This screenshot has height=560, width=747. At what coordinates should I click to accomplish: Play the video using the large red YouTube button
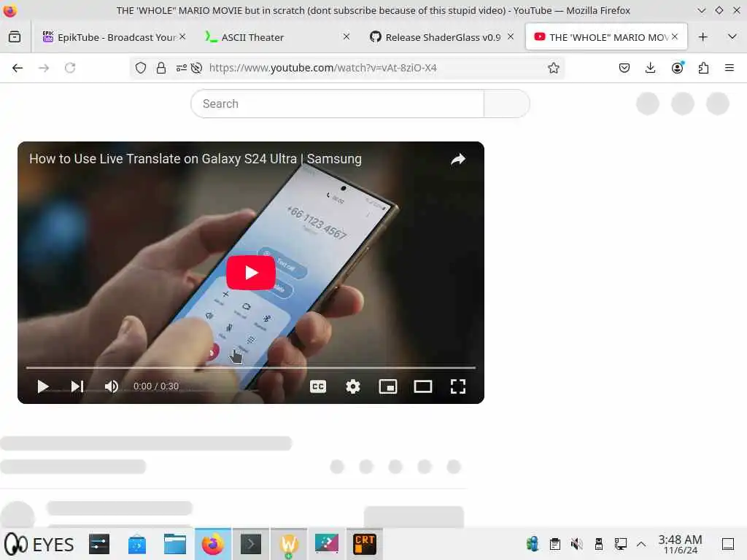pos(251,273)
